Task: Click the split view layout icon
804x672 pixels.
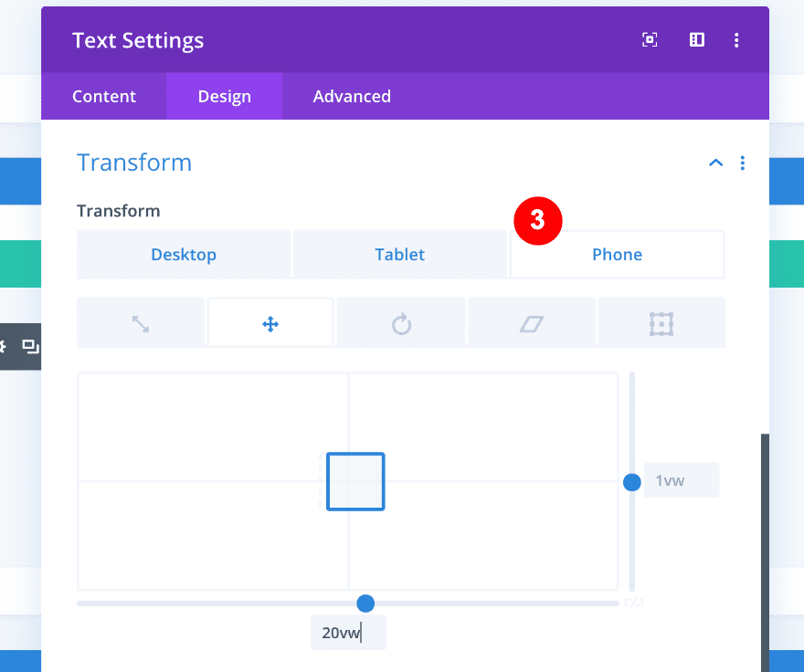Action: (696, 39)
